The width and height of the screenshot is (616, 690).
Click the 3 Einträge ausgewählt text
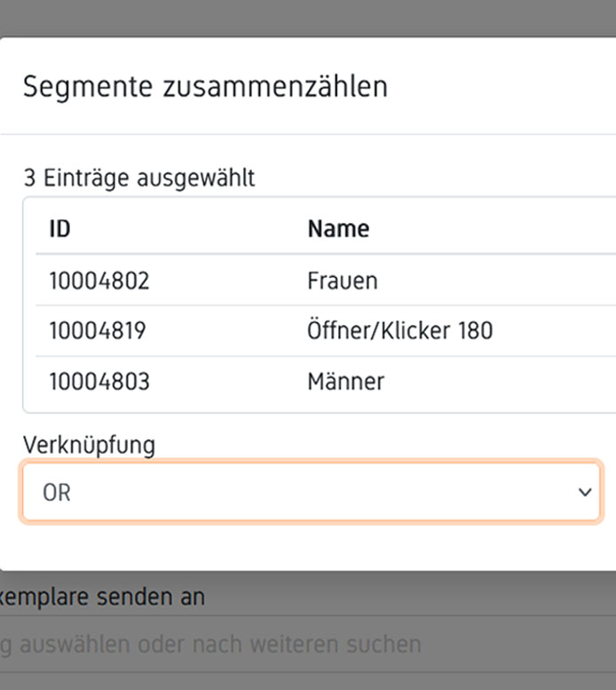(138, 178)
